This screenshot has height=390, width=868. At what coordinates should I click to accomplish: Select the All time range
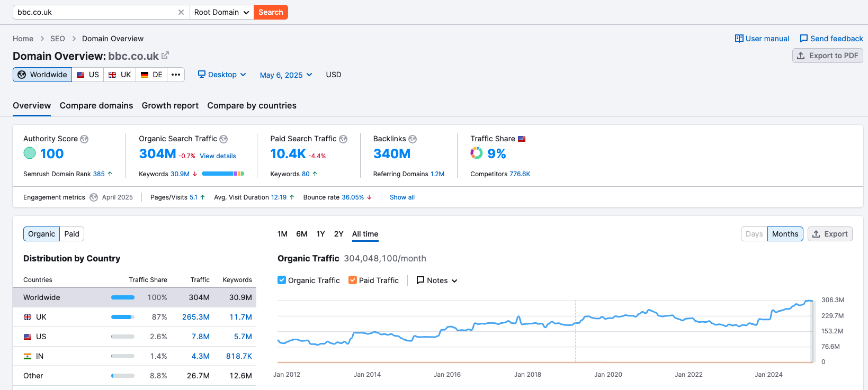[365, 234]
